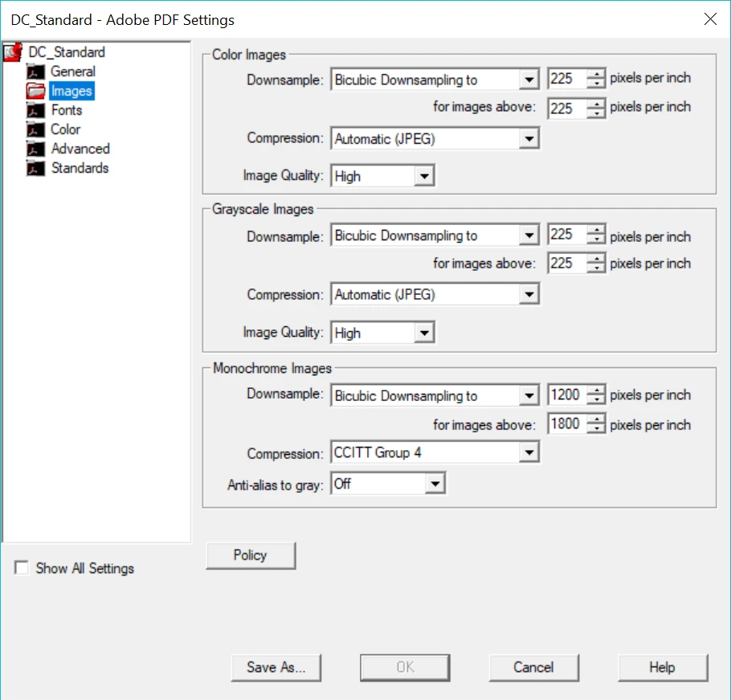The image size is (731, 700).
Task: Increase Monochrome 1200 value with spinner up
Action: [x=596, y=390]
